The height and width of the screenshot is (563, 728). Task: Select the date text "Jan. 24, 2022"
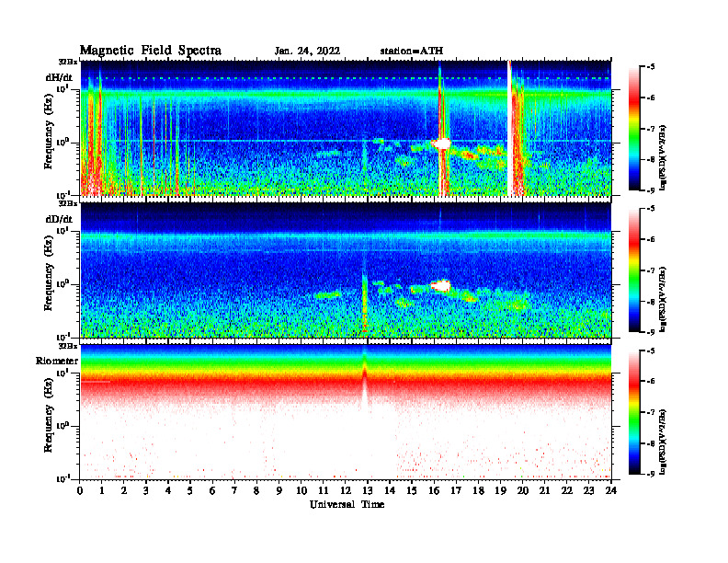pyautogui.click(x=307, y=52)
